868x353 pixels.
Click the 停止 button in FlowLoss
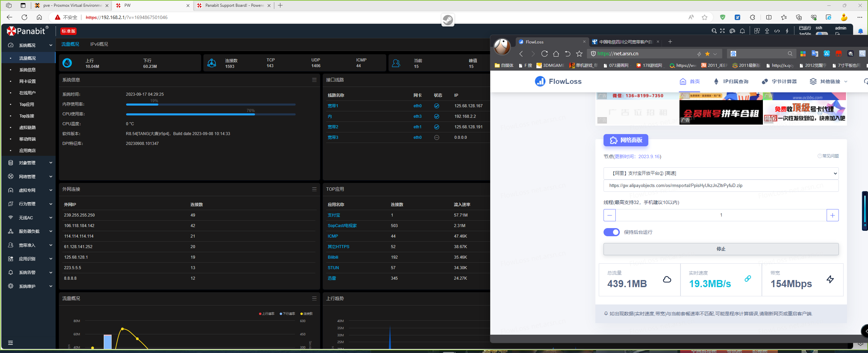(x=721, y=249)
